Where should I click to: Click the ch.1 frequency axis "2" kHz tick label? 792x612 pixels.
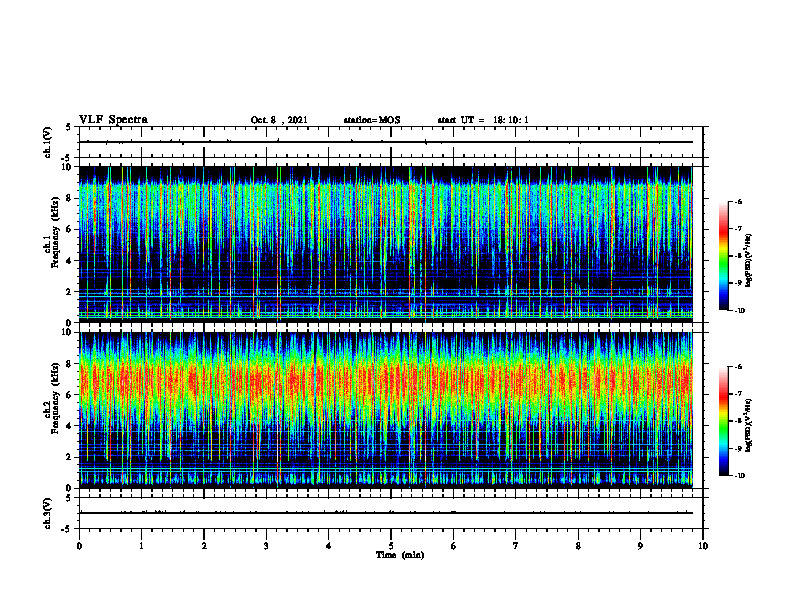[69, 291]
